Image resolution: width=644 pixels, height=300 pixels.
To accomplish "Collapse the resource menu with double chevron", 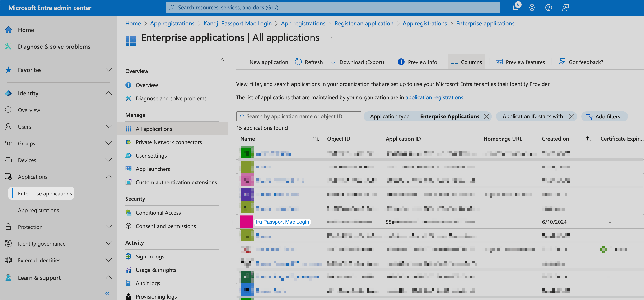I will coord(223,60).
